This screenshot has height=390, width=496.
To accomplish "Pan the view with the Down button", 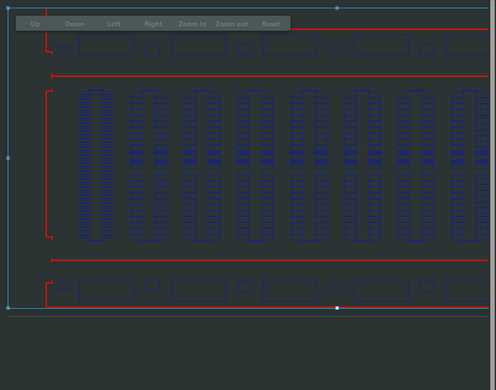I will (75, 24).
